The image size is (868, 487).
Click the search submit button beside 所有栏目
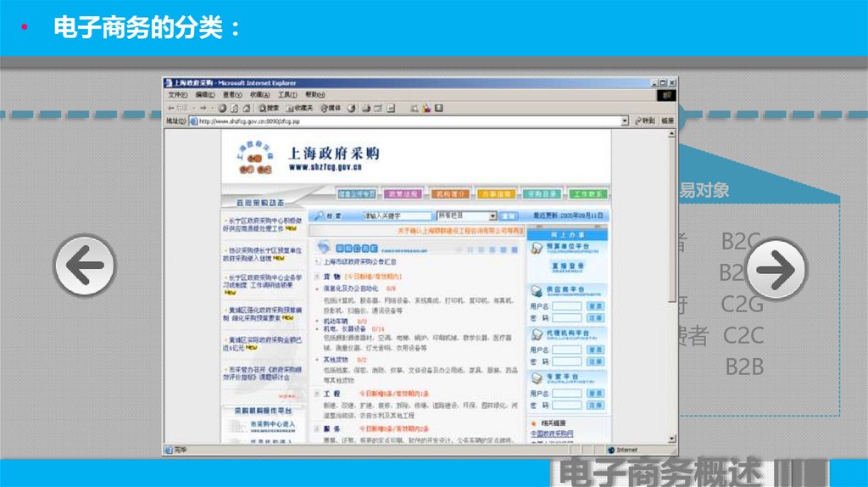point(509,216)
